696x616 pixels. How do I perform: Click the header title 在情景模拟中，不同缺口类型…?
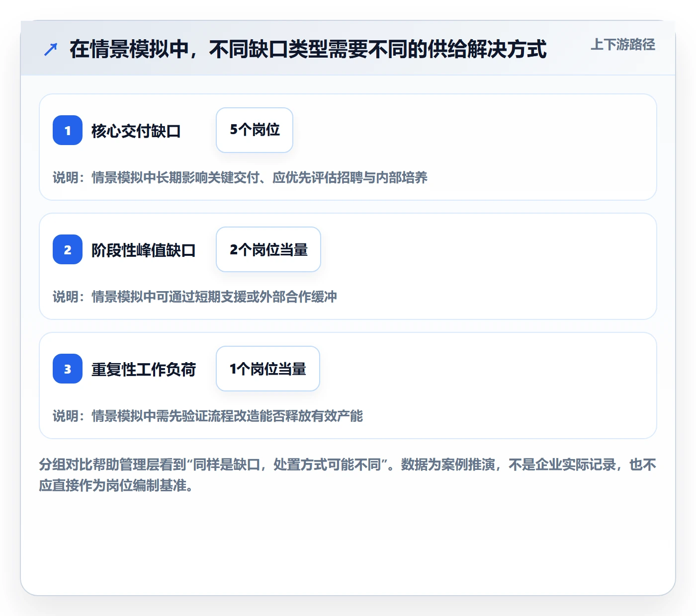click(308, 49)
